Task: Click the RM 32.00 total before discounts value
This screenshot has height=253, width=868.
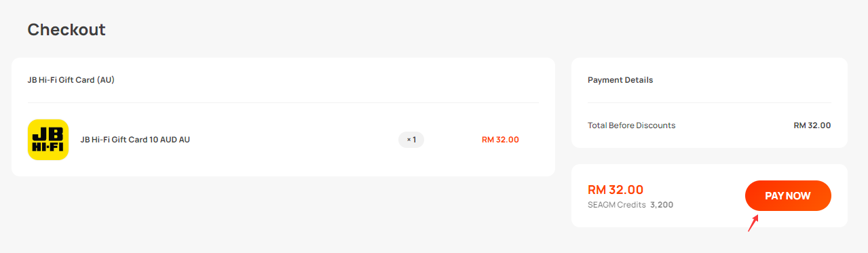Action: point(812,125)
